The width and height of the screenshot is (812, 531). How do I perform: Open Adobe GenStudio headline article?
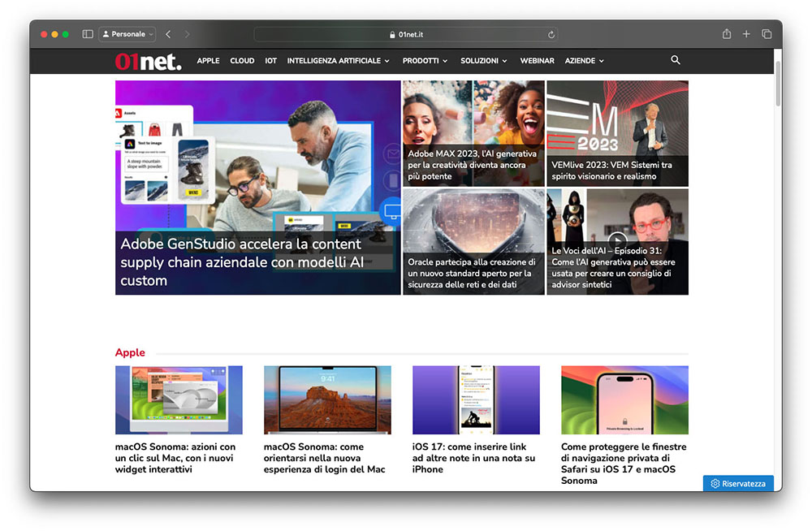tap(241, 261)
